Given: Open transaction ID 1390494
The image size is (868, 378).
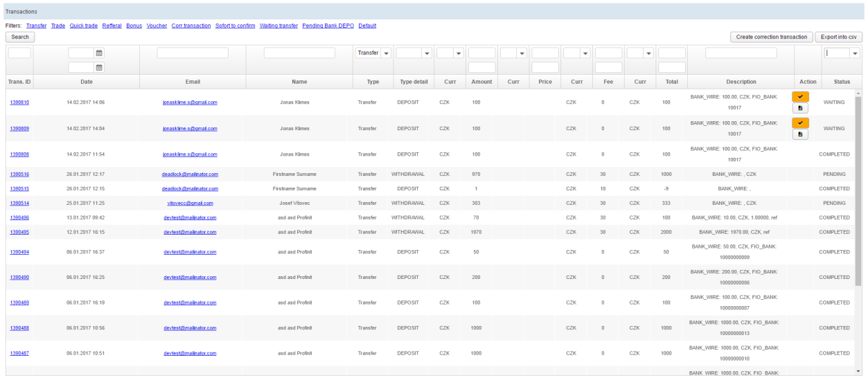Looking at the screenshot, I should point(19,252).
